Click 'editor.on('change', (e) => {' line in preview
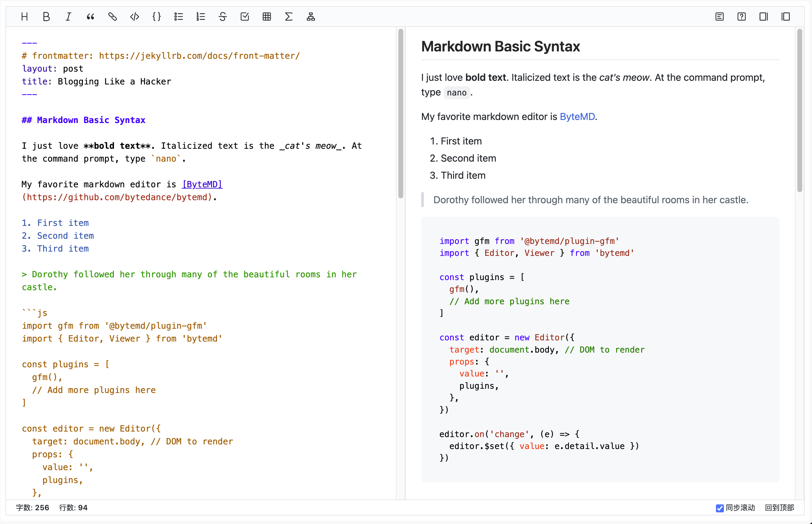Image resolution: width=812 pixels, height=524 pixels. coord(509,434)
